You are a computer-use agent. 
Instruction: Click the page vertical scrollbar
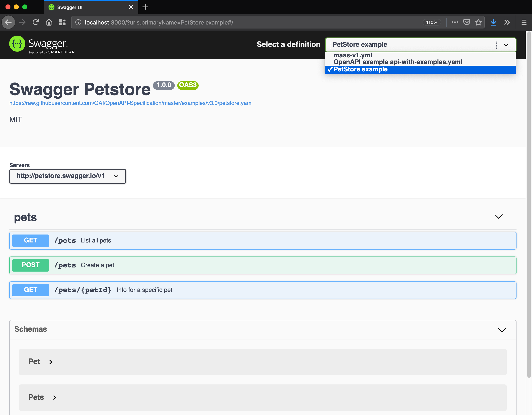point(529,205)
